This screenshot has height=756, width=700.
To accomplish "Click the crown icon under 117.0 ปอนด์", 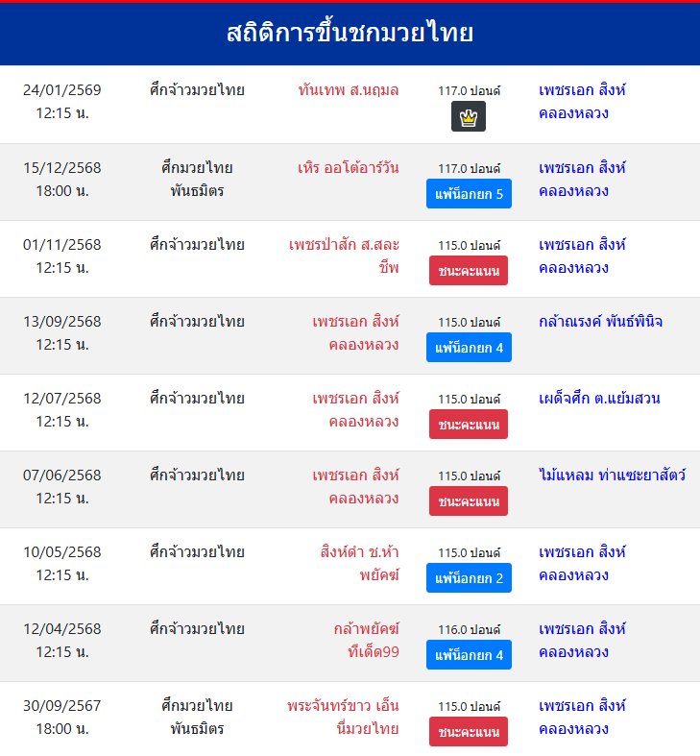I will (x=469, y=117).
